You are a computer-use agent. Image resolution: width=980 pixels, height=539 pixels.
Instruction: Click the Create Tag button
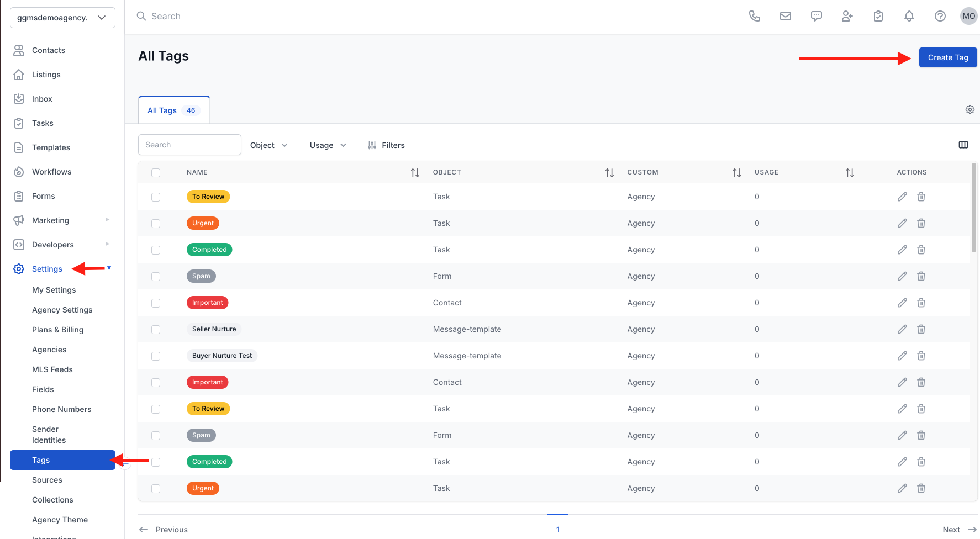tap(947, 57)
